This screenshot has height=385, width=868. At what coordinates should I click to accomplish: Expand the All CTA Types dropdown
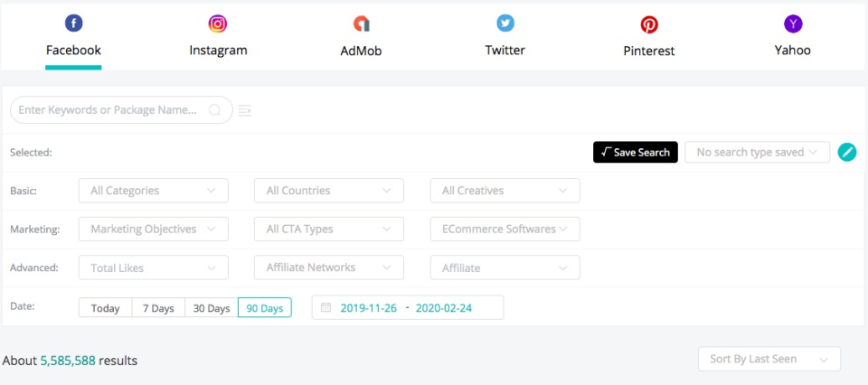click(x=329, y=229)
